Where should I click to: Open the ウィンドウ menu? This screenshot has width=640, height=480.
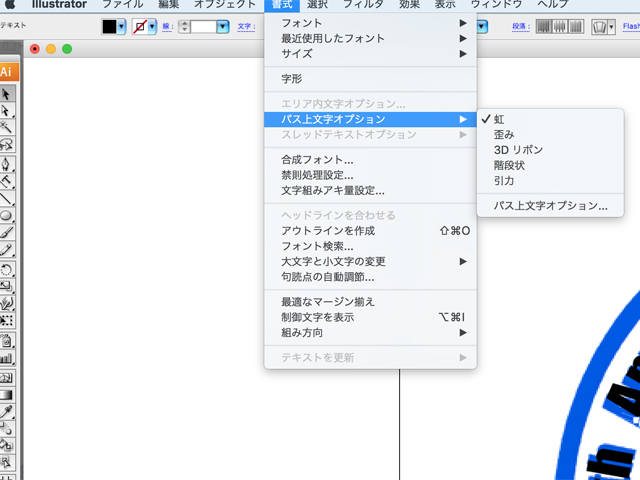tap(496, 4)
